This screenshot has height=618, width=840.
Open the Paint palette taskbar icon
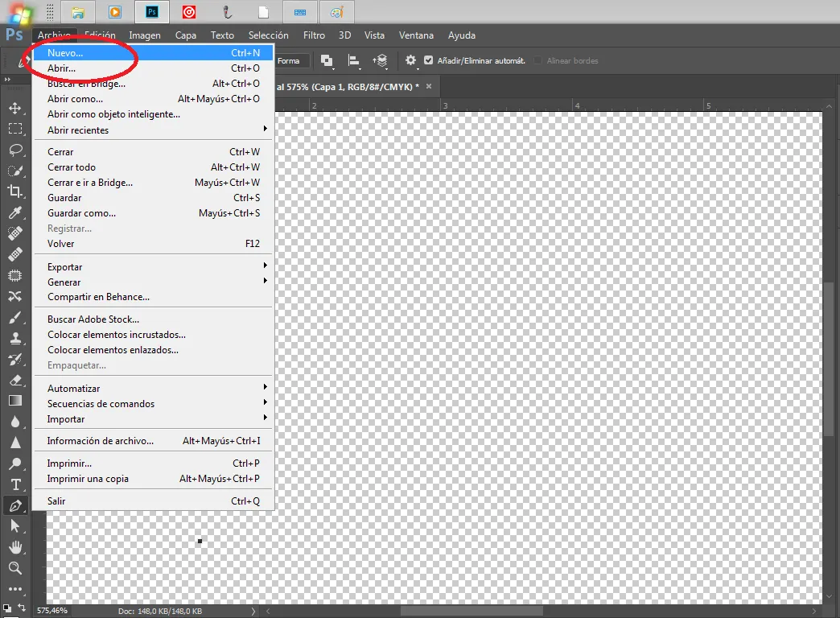[x=337, y=12]
